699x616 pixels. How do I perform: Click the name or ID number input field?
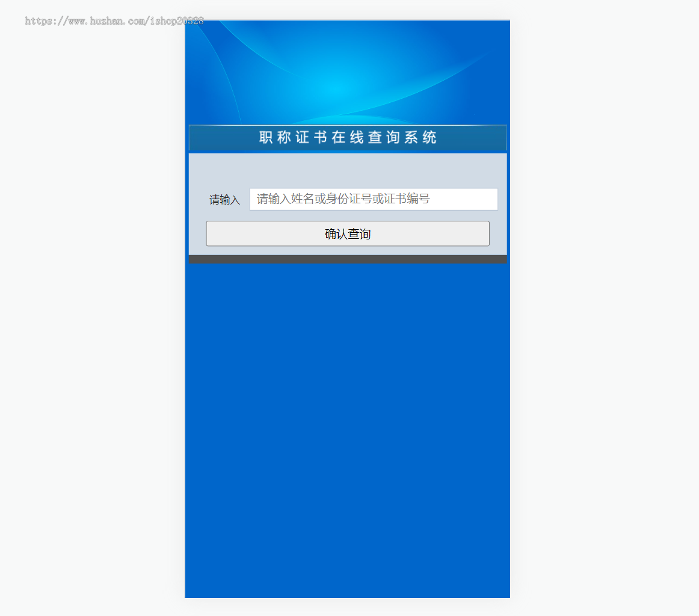pos(374,199)
